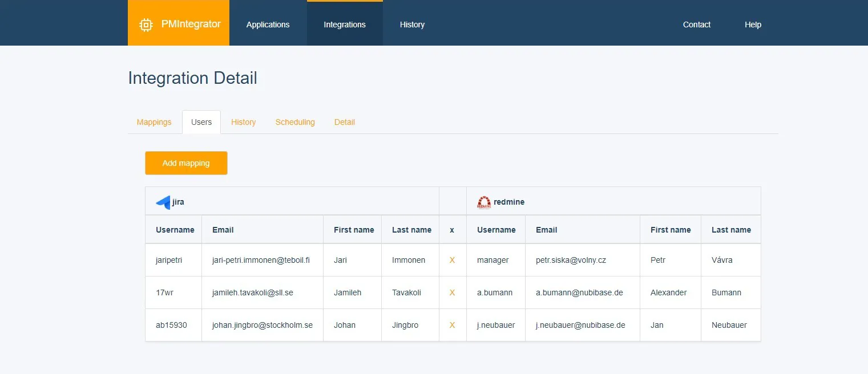Delete the ab15930 mapping row X
This screenshot has width=868, height=374.
[452, 325]
